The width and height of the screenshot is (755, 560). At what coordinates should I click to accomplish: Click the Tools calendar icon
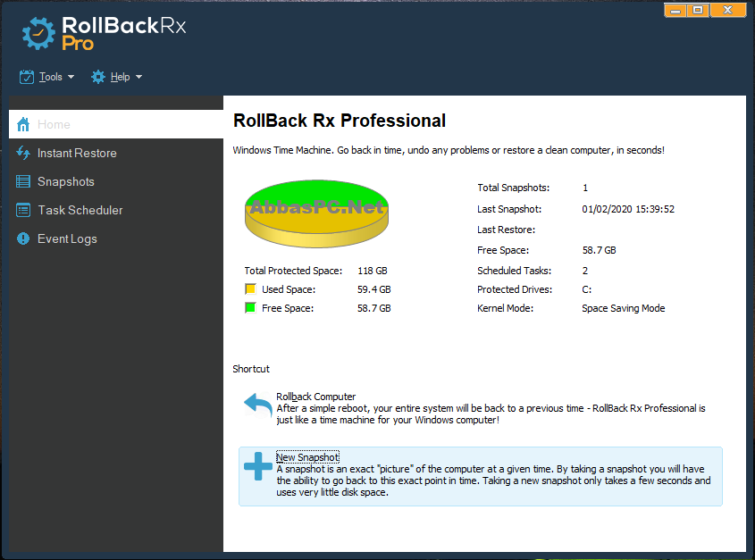tap(27, 77)
